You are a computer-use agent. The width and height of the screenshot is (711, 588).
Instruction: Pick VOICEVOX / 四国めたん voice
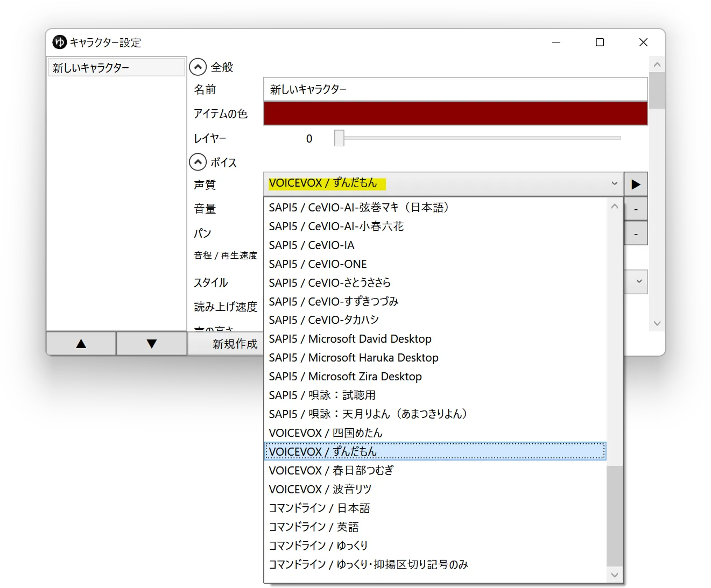[435, 433]
